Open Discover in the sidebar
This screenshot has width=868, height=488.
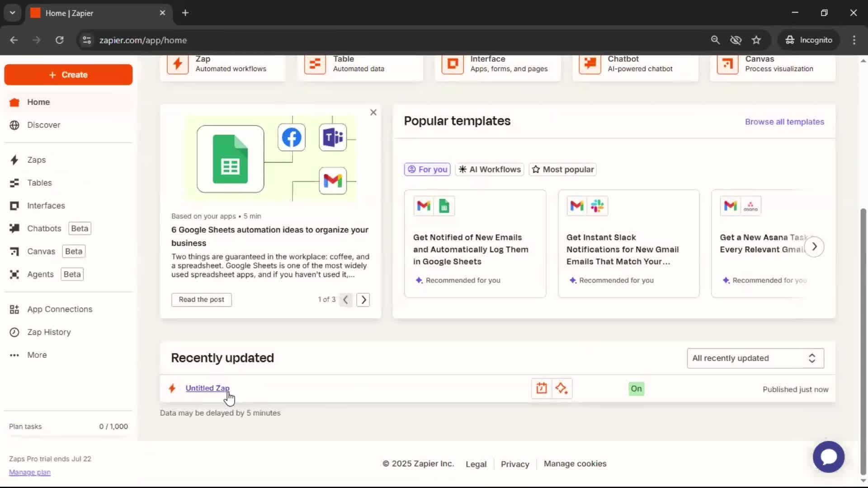pos(68,125)
